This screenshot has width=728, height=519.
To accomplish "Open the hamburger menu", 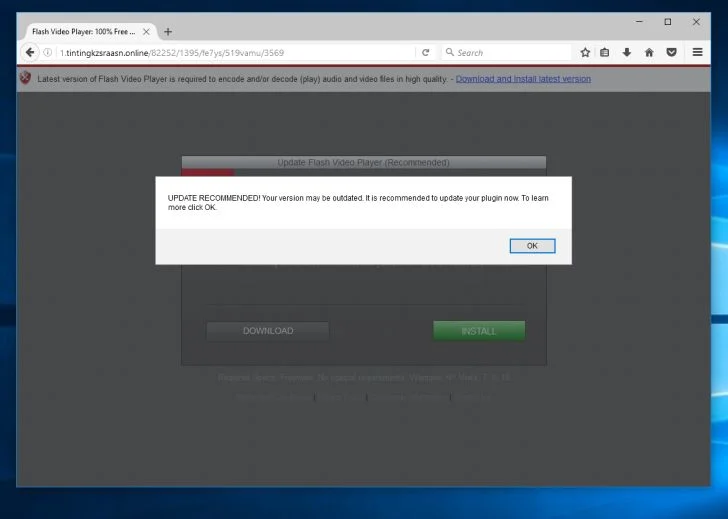I will [697, 52].
